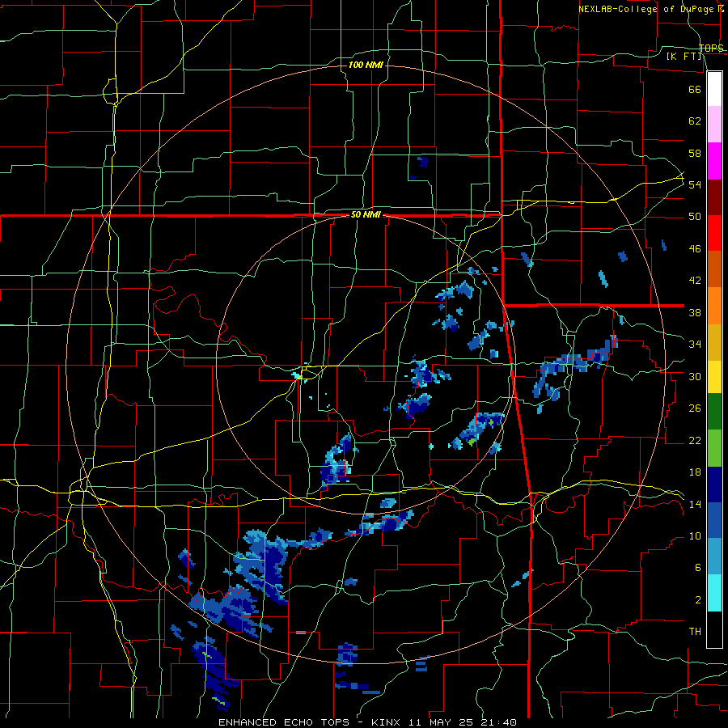
Task: Click the dark red (maroon) legend swatch
Action: (714, 197)
